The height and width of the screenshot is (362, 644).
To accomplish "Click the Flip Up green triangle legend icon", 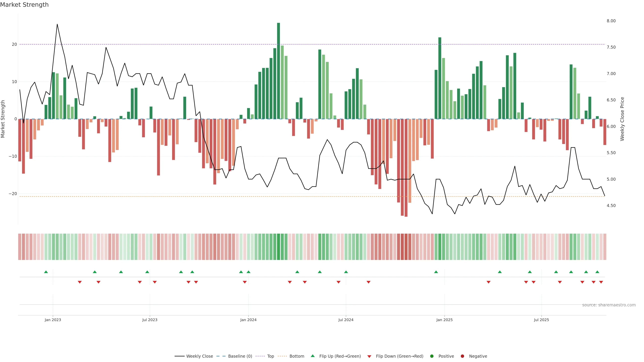I will pyautogui.click(x=312, y=356).
